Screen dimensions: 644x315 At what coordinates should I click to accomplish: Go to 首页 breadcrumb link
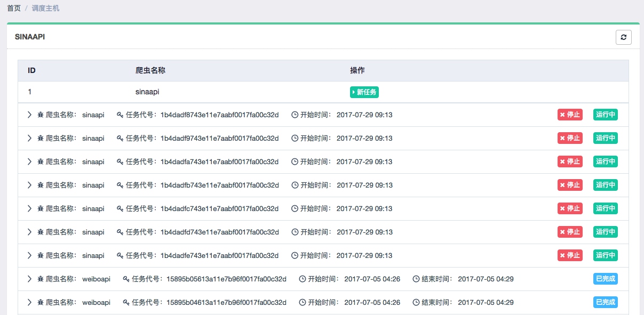tap(14, 9)
